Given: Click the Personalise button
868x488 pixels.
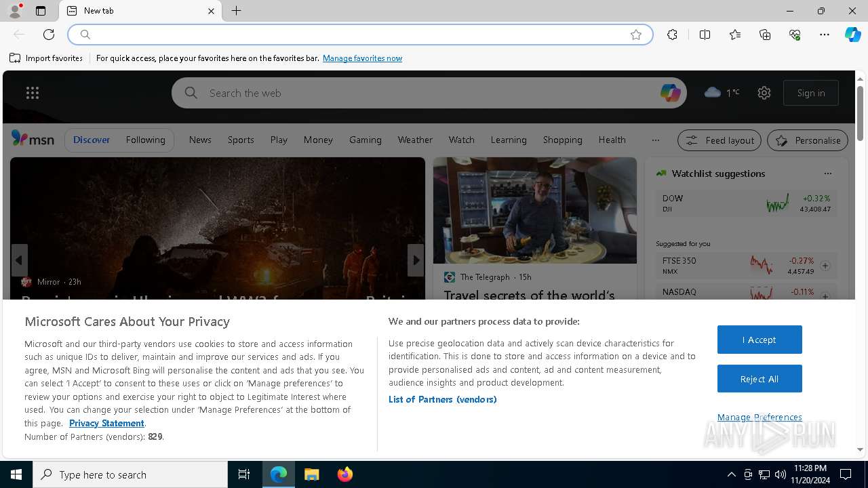Looking at the screenshot, I should pos(808,140).
